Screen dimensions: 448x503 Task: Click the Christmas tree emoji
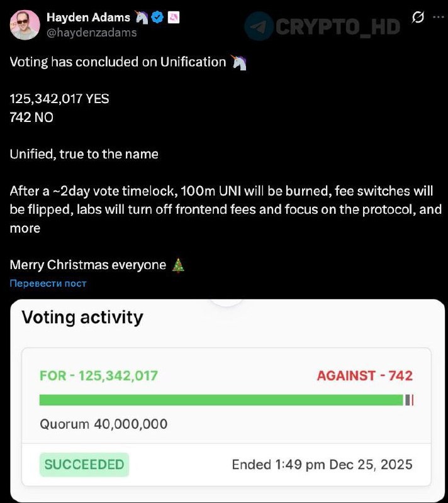(178, 265)
